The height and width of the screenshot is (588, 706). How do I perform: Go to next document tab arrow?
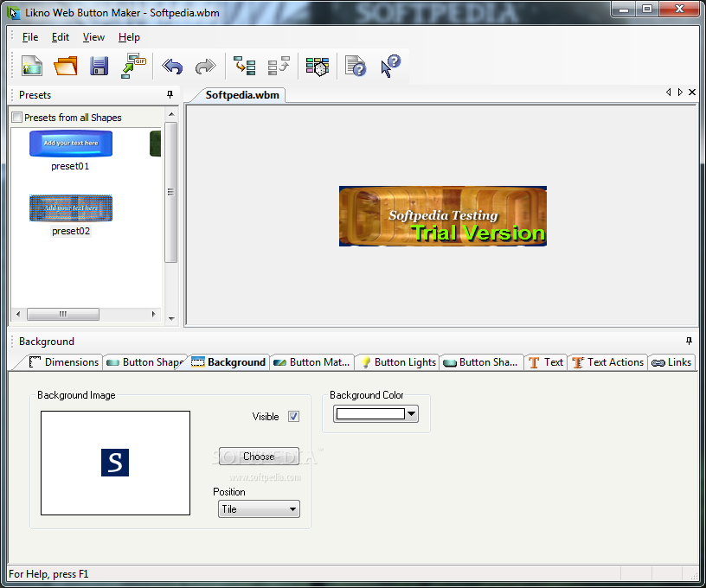tap(680, 93)
